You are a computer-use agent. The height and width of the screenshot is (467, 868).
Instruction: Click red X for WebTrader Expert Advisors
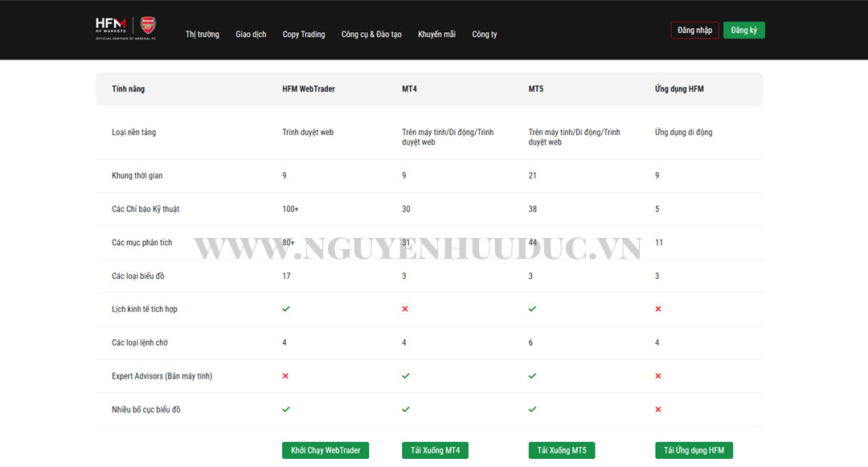[x=285, y=375]
